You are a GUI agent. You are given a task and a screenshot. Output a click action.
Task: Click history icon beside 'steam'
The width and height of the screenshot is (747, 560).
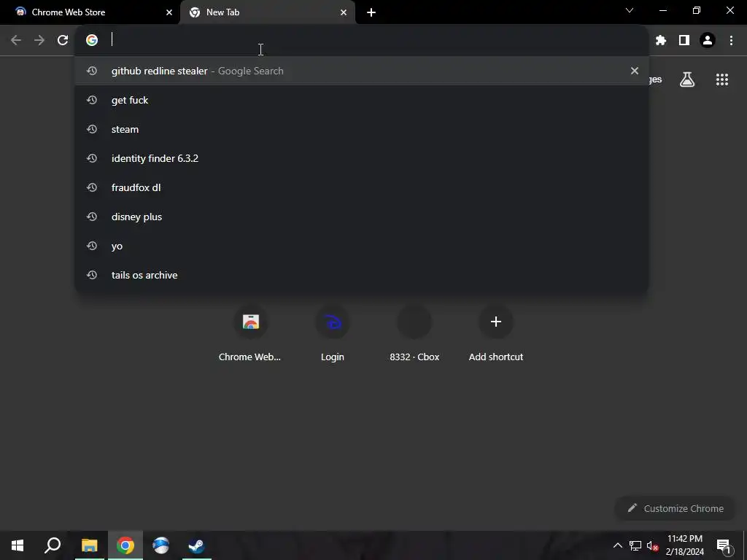click(x=92, y=129)
